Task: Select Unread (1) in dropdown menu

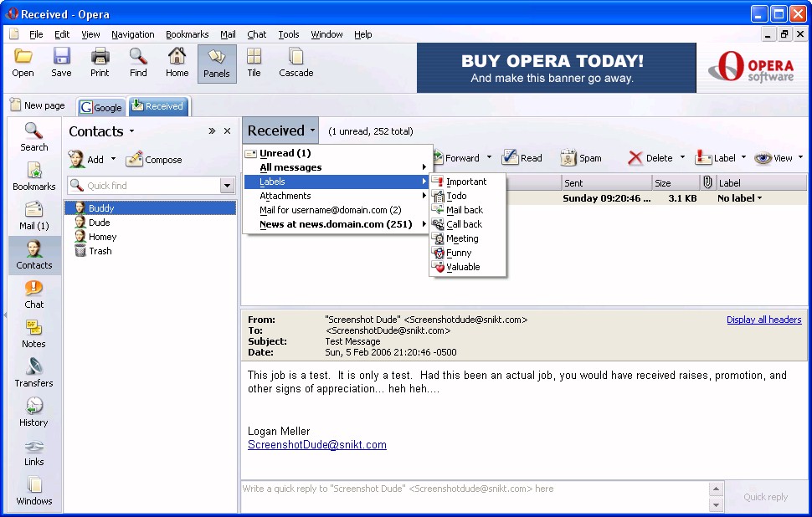Action: coord(337,153)
